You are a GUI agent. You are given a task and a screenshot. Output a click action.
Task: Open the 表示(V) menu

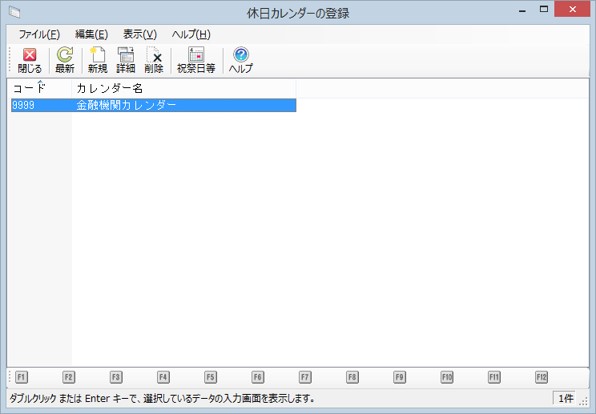coord(140,35)
